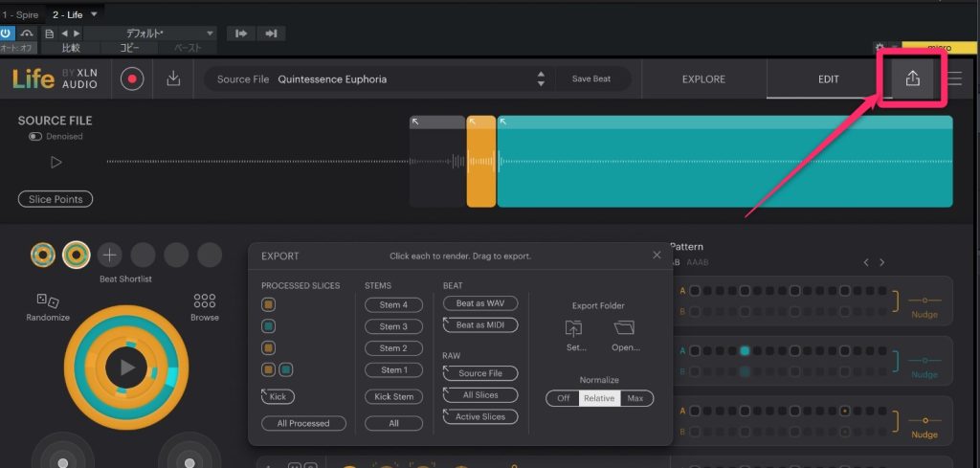Viewport: 980px width, 468px height.
Task: Open the export share icon
Action: pyautogui.click(x=912, y=79)
